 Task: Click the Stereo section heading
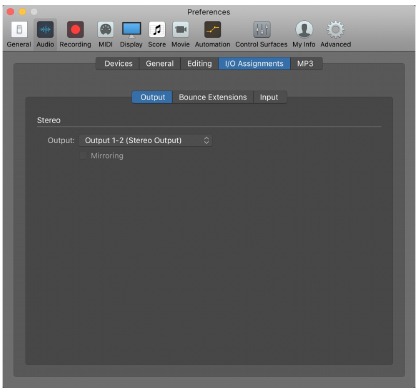[x=49, y=120]
